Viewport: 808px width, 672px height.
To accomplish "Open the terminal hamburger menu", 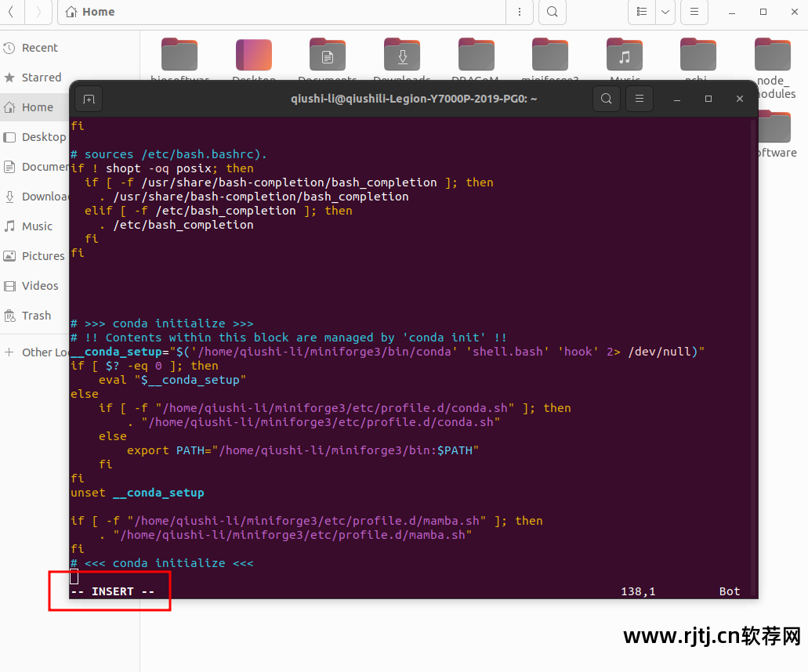I will click(x=640, y=99).
